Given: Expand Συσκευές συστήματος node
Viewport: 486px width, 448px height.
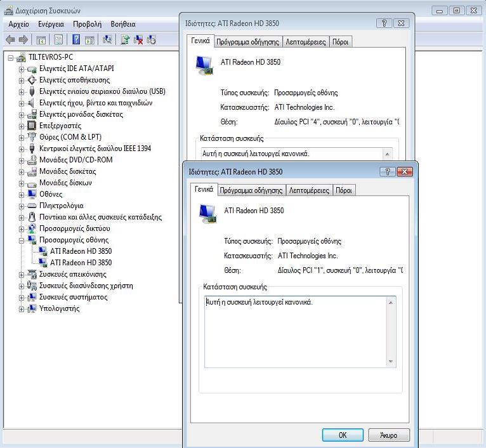Looking at the screenshot, I should point(22,298).
